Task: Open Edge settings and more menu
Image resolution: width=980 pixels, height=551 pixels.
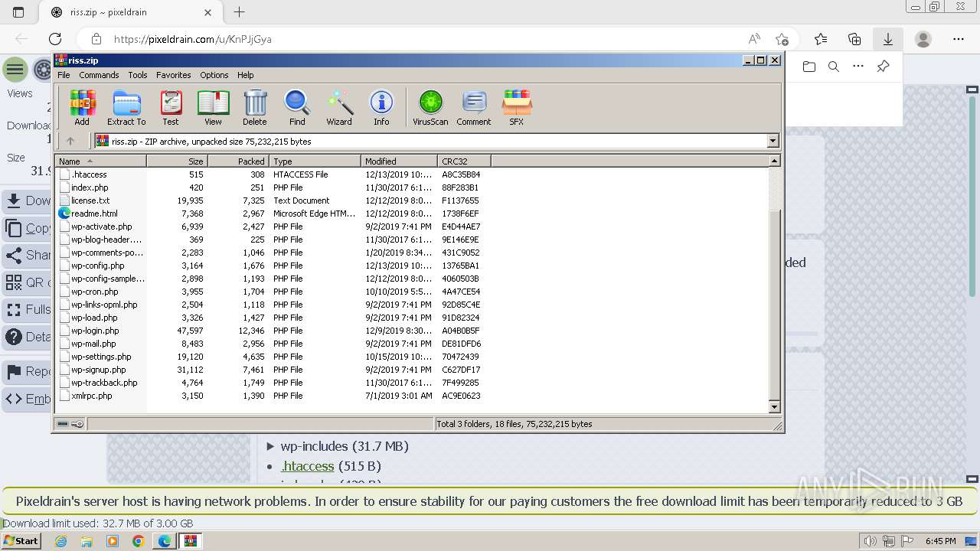Action: click(959, 39)
